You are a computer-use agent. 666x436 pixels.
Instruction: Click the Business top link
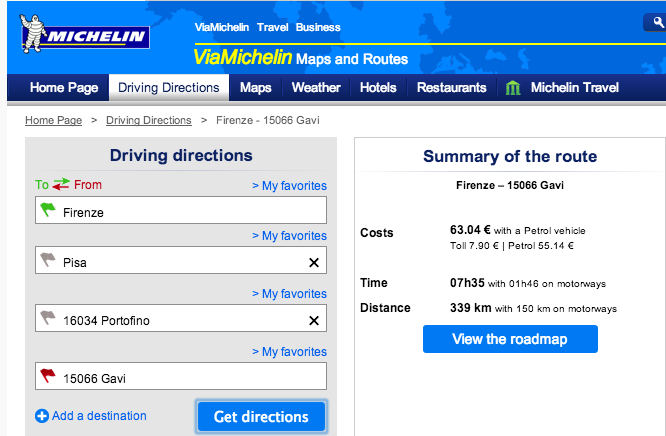pyautogui.click(x=318, y=27)
